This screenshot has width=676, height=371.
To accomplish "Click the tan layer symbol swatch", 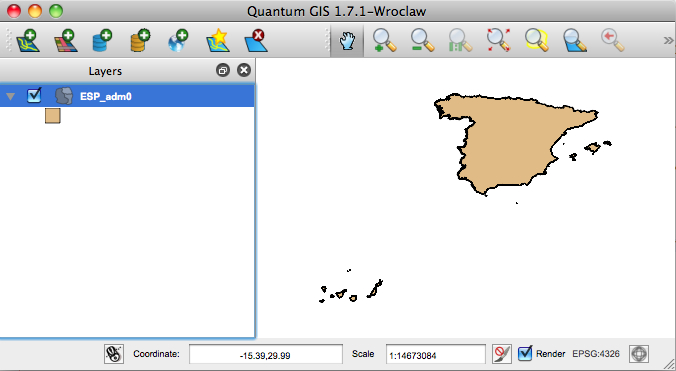I will tap(53, 115).
